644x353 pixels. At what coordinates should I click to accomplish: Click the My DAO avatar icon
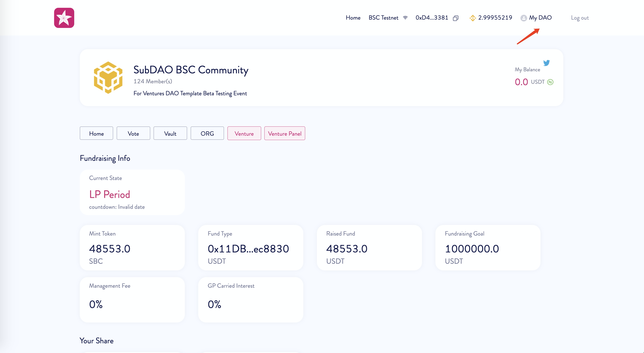(523, 18)
